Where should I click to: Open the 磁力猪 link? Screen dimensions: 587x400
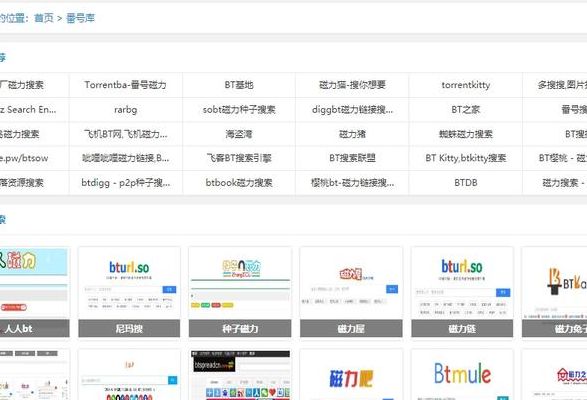(x=352, y=134)
